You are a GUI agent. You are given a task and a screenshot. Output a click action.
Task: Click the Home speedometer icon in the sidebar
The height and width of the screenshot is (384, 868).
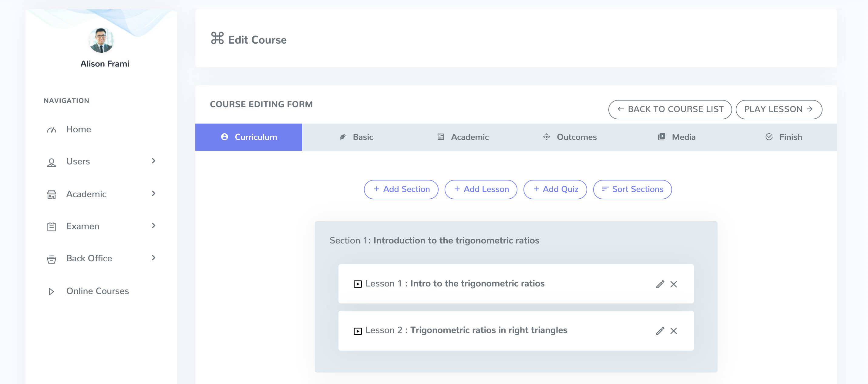[x=51, y=130]
